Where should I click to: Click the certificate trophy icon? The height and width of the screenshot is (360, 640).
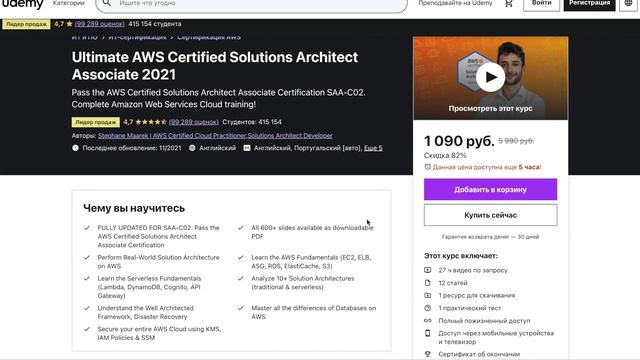[427, 354]
